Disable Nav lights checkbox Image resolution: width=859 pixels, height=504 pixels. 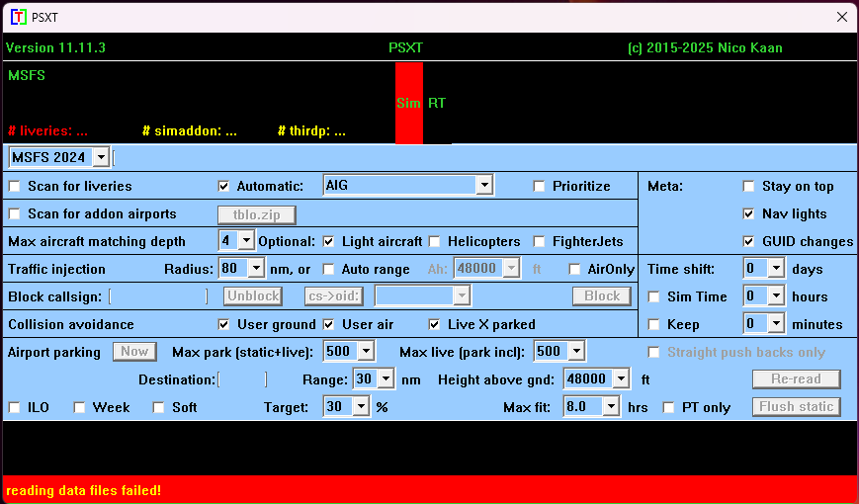click(x=748, y=213)
